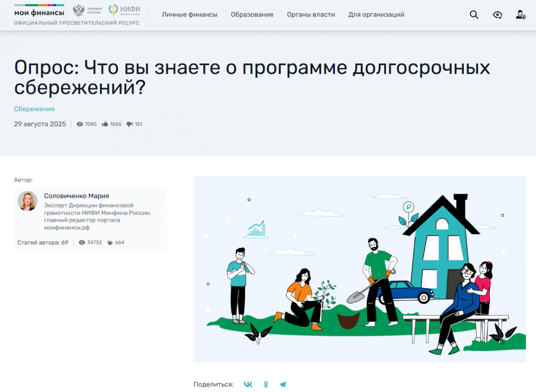Click the НИФИ logo in header
This screenshot has height=392, width=536.
[125, 11]
